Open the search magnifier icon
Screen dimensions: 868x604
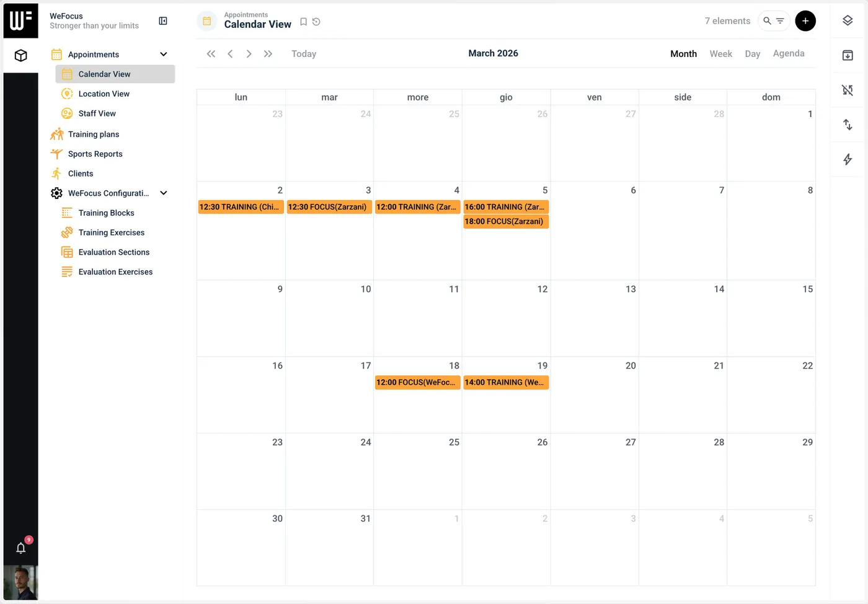coord(767,21)
